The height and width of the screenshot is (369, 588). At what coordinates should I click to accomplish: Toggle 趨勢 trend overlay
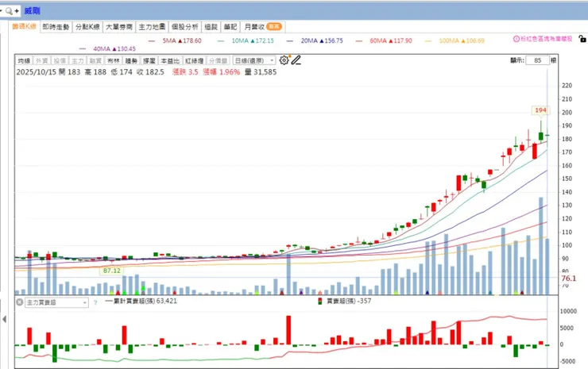point(131,60)
